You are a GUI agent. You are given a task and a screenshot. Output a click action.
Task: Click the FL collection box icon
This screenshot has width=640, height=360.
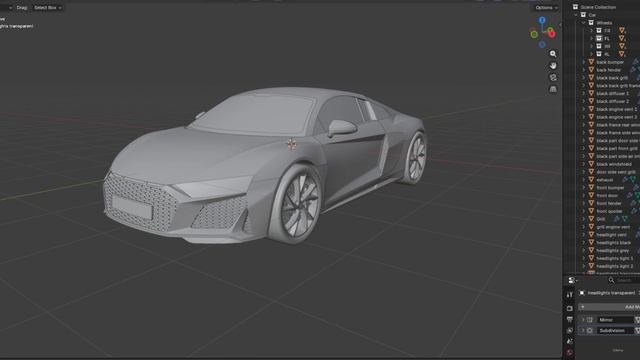pos(599,38)
